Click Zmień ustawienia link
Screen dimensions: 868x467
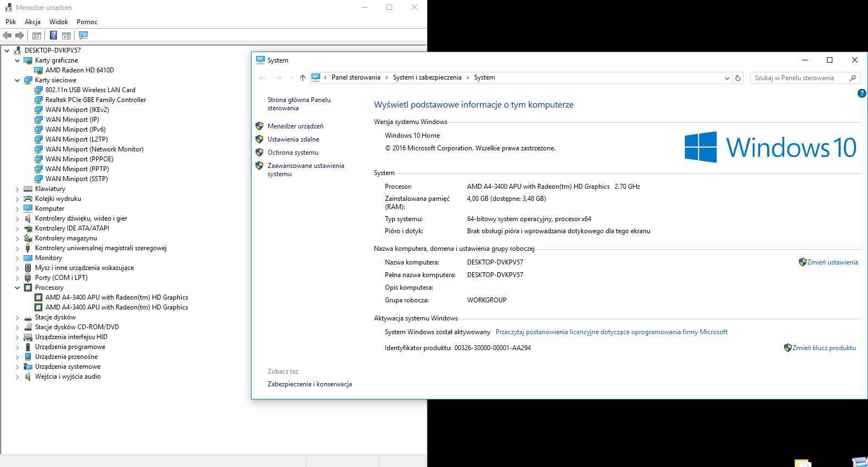click(832, 262)
